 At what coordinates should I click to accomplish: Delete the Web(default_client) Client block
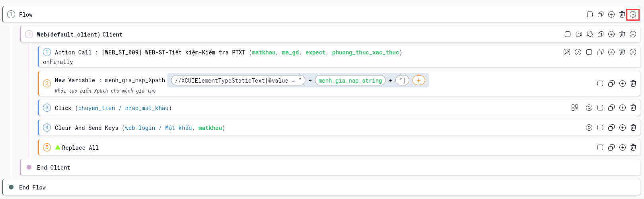[622, 35]
